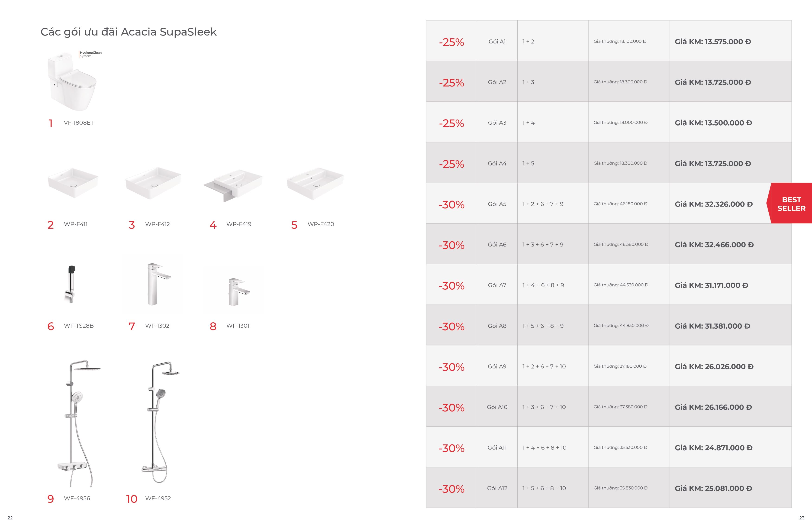Image resolution: width=812 pixels, height=528 pixels.
Task: Click the -25% discount for Gói A3
Action: (451, 123)
